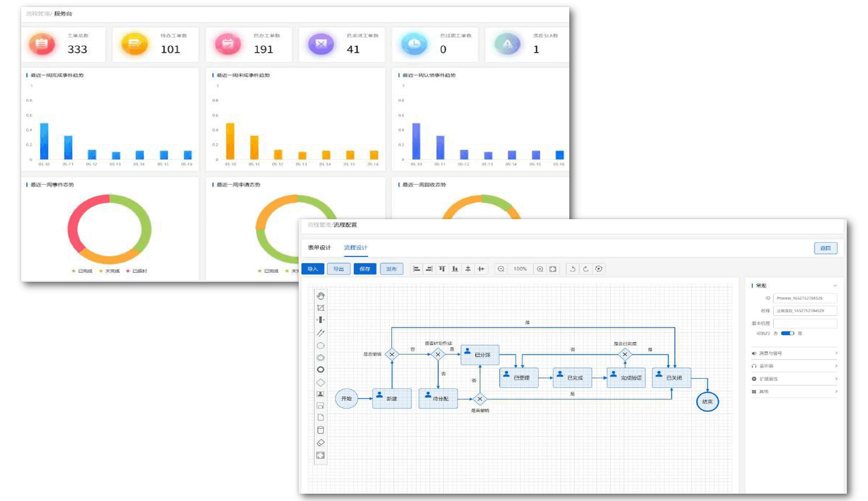868x501 pixels.
Task: Expand the 消息与信号 section
Action: click(794, 353)
